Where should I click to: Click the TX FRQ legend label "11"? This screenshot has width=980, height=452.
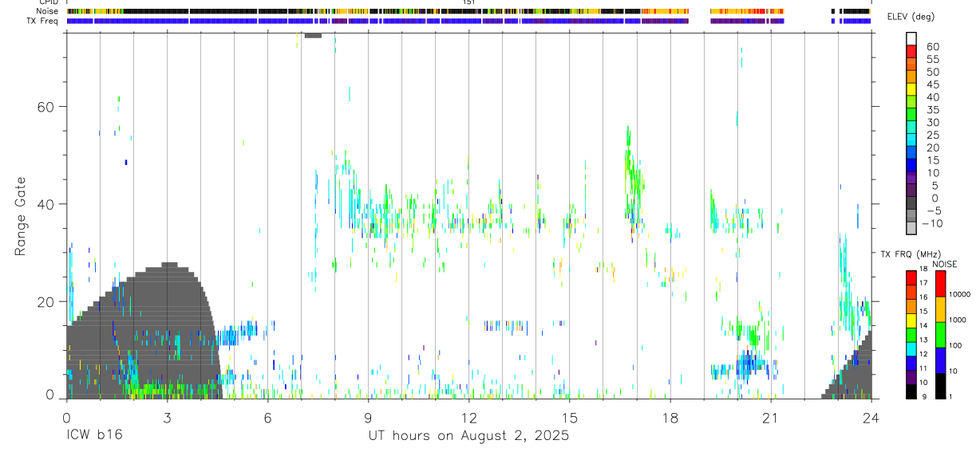924,368
